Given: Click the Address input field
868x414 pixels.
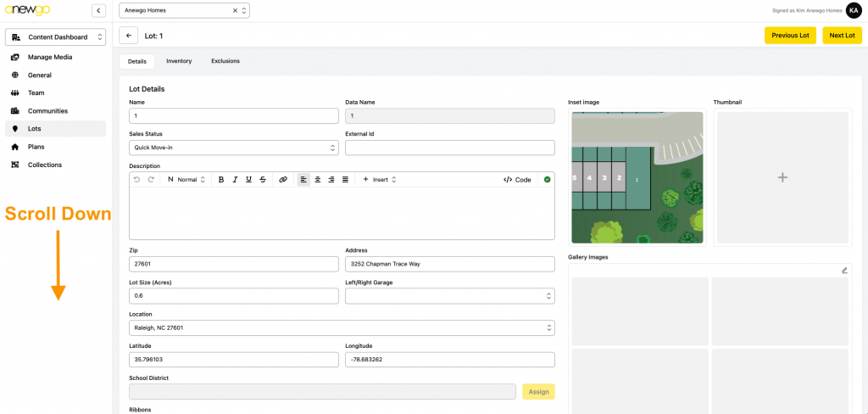Looking at the screenshot, I should point(449,264).
